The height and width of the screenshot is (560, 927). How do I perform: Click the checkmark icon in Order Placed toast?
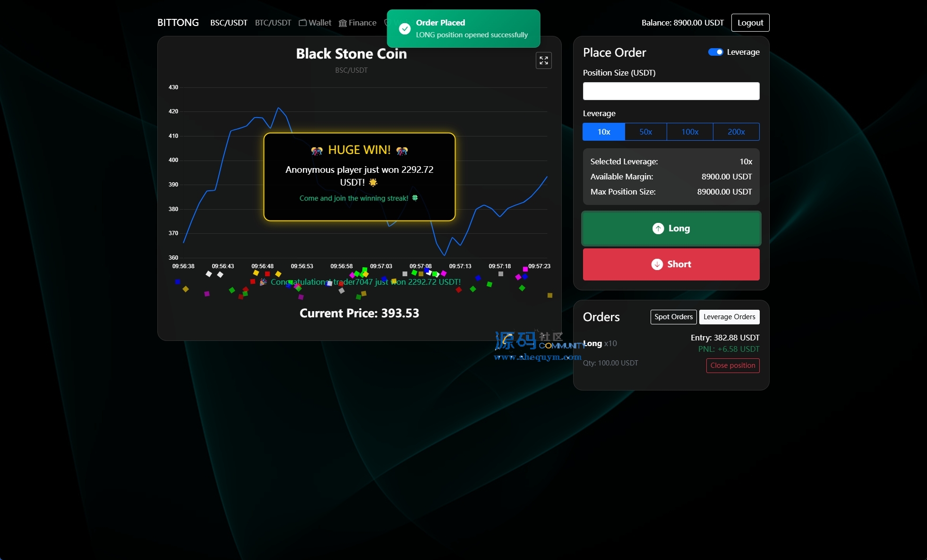tap(404, 29)
